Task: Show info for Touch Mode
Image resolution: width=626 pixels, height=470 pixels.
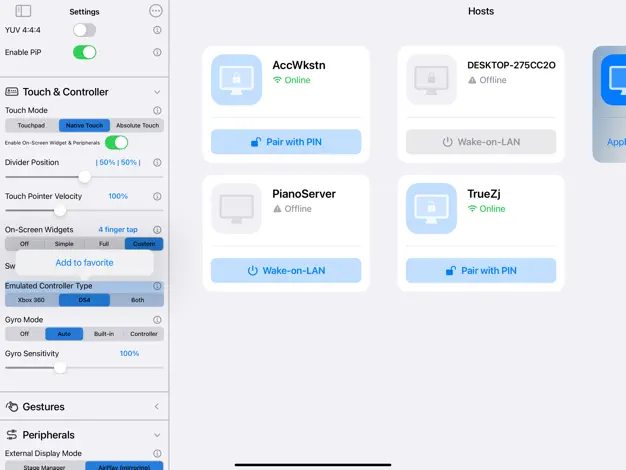Action: (157, 110)
